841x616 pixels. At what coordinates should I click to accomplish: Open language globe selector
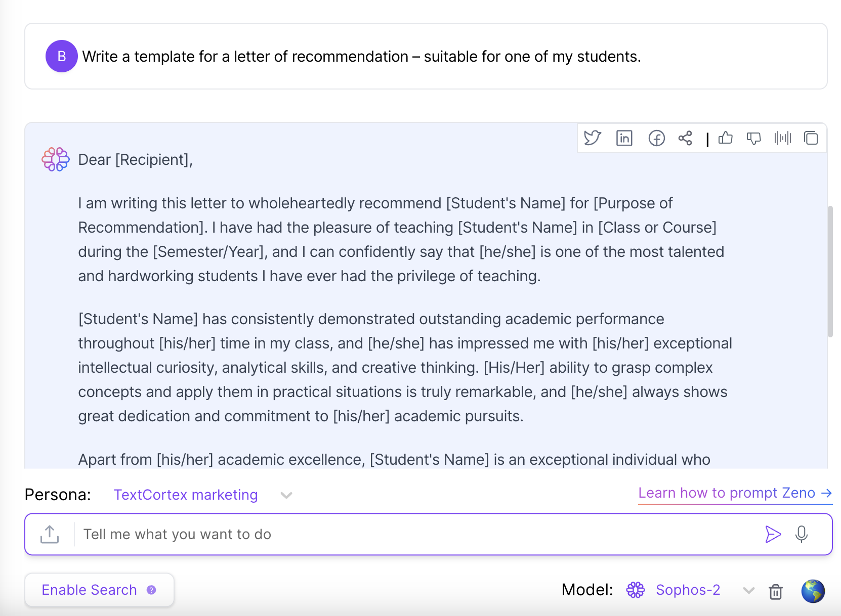(x=813, y=591)
